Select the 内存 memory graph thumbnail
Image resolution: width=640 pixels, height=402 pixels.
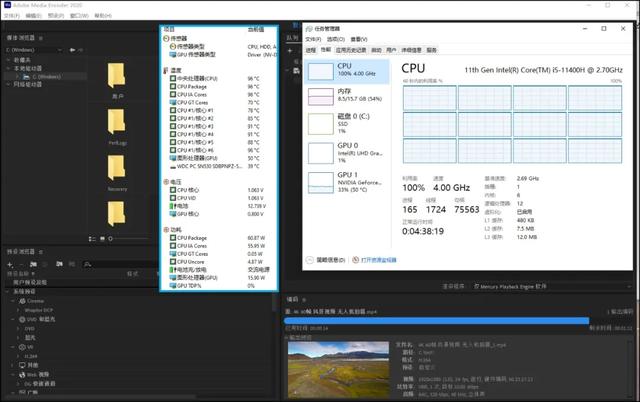(320, 97)
